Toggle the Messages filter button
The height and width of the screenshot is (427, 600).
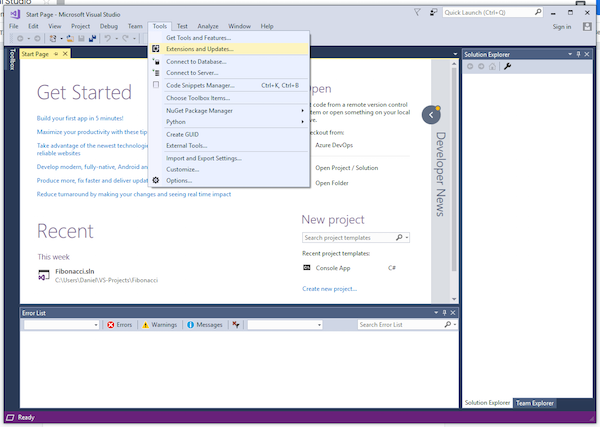205,324
